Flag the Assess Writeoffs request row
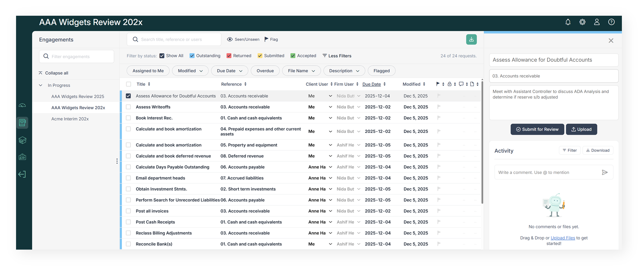The height and width of the screenshot is (272, 644). point(439,107)
